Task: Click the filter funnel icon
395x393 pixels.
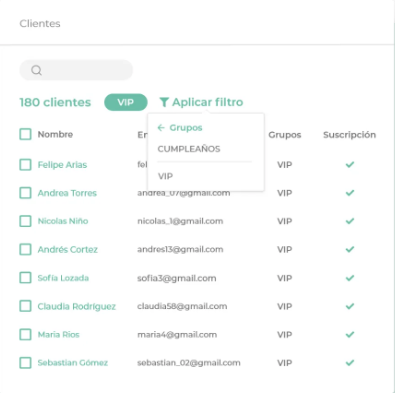Action: coord(164,102)
